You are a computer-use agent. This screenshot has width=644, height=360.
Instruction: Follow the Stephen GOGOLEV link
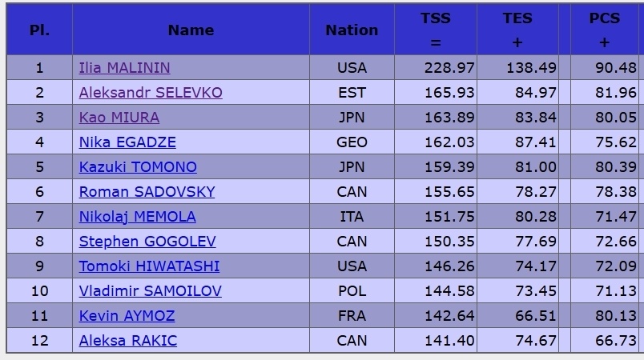tap(147, 242)
